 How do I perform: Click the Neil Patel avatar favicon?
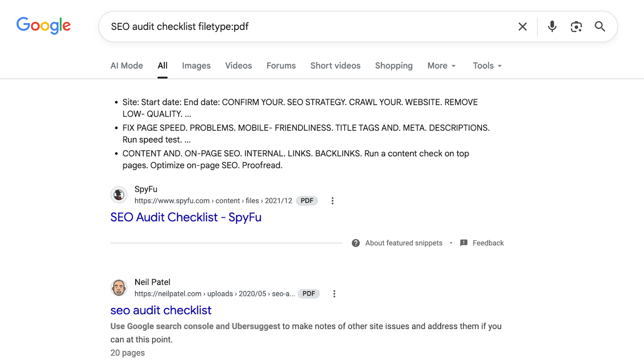coord(119,288)
